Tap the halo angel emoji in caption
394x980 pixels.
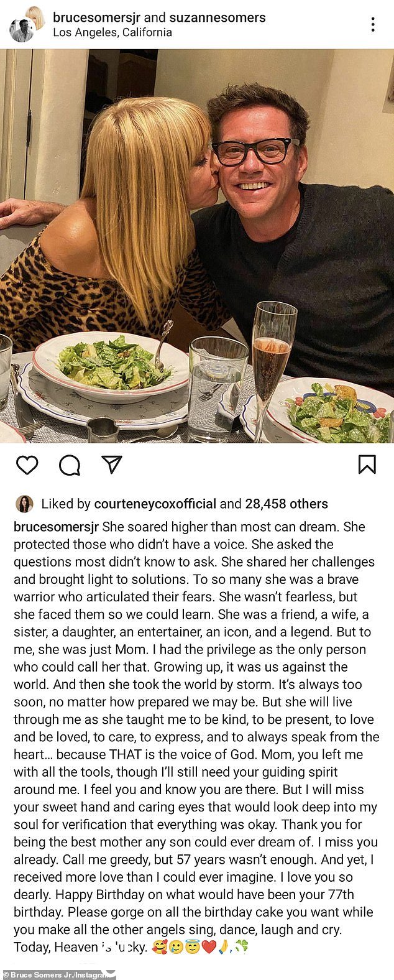coord(191,948)
